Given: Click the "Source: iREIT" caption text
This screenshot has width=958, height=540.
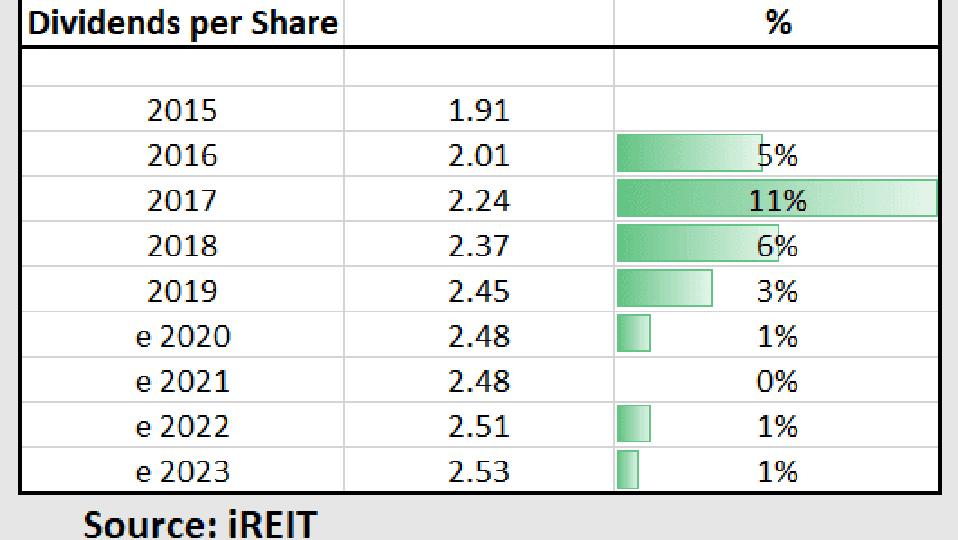Looking at the screenshot, I should 200,523.
